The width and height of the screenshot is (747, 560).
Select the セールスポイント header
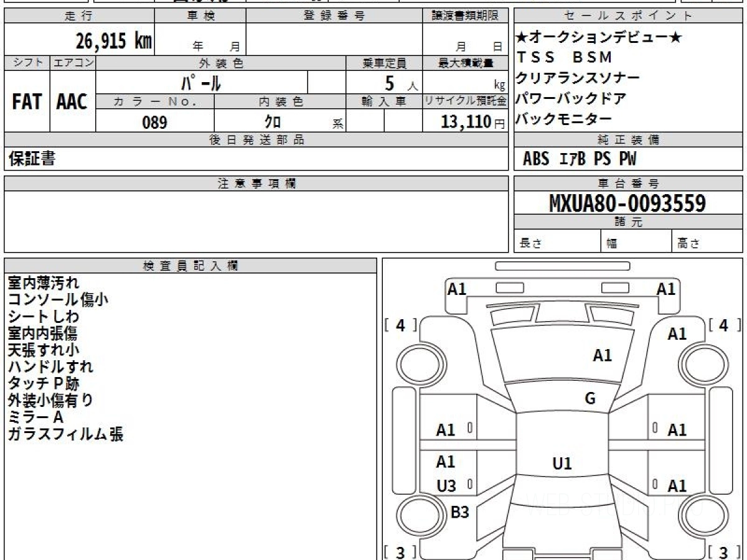(x=628, y=16)
